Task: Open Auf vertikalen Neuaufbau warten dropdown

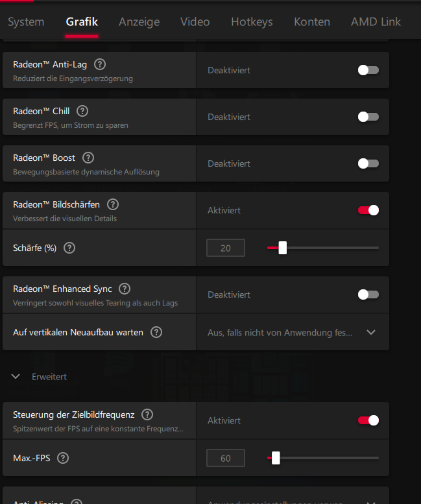Action: 293,332
